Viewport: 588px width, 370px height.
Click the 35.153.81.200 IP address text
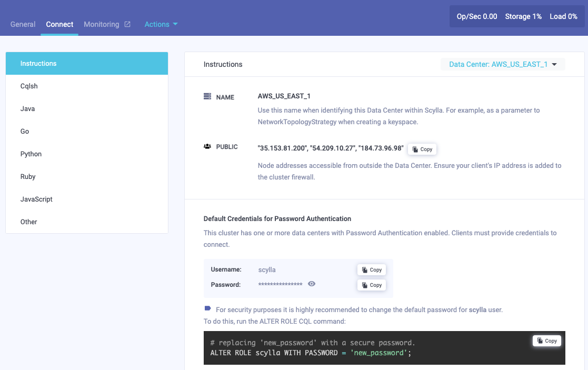pyautogui.click(x=282, y=148)
